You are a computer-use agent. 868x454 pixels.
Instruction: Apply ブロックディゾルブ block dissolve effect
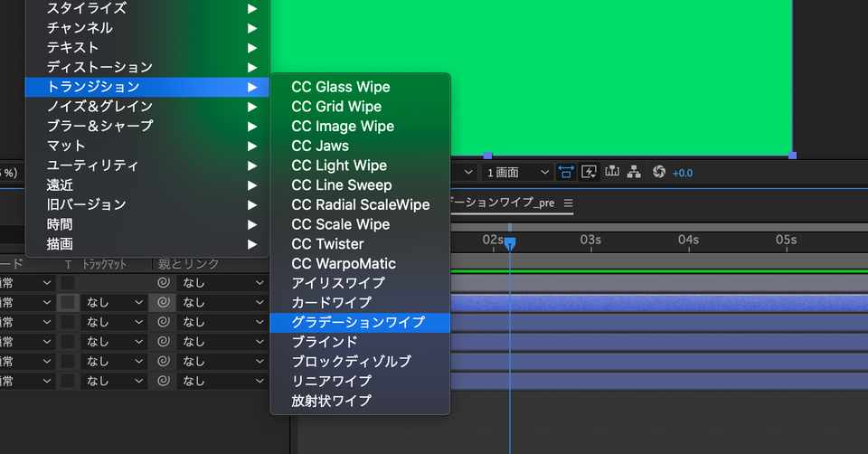click(x=361, y=362)
